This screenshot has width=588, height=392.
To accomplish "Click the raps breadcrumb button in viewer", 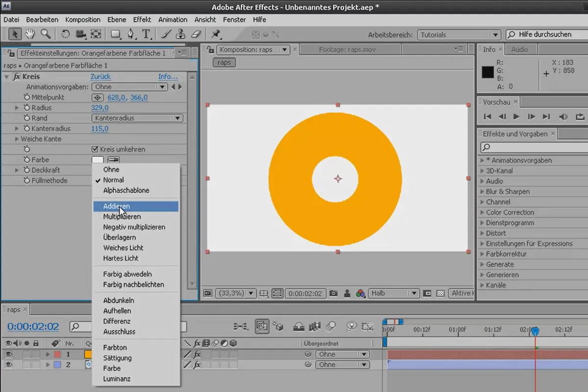I will click(224, 63).
